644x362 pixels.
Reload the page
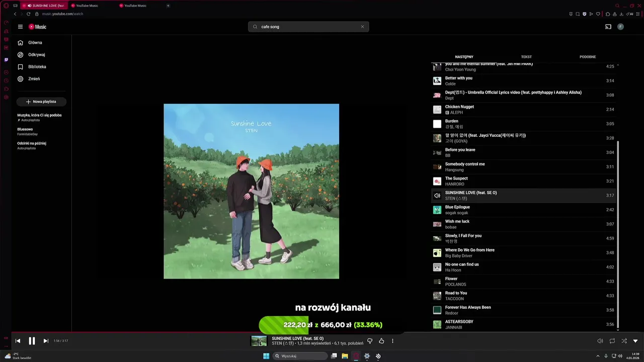pyautogui.click(x=28, y=14)
